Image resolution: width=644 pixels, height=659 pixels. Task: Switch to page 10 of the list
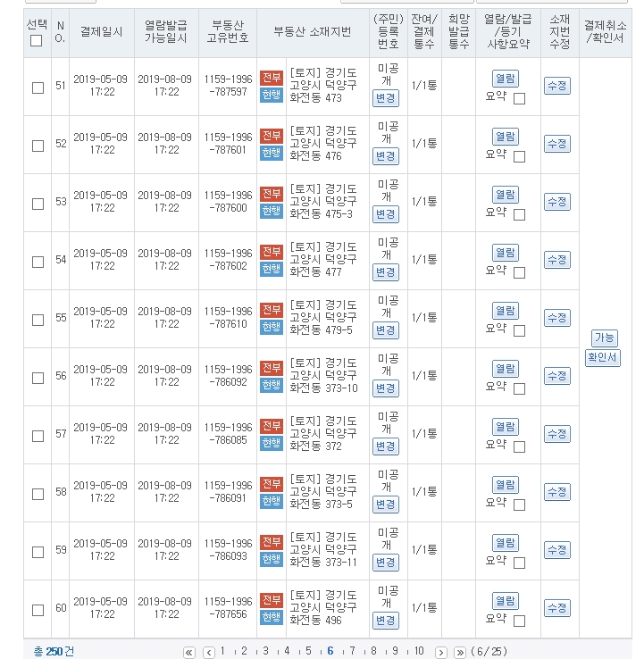[419, 651]
